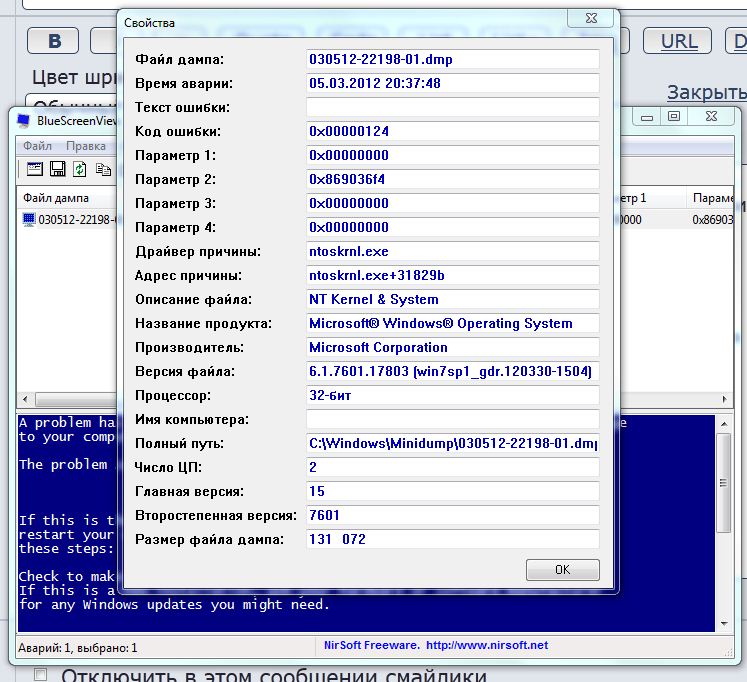Image resolution: width=747 pixels, height=682 pixels.
Task: Click the Полный путь field
Action: (453, 443)
